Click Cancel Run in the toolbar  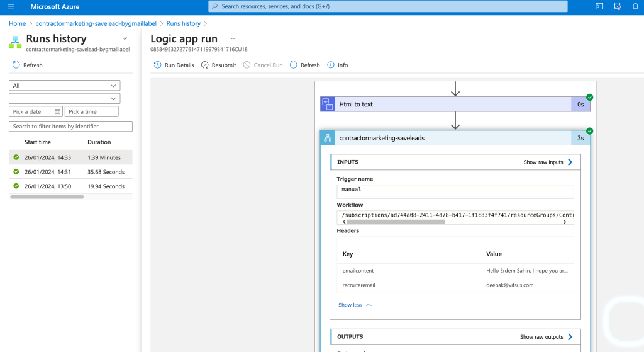[x=263, y=65]
